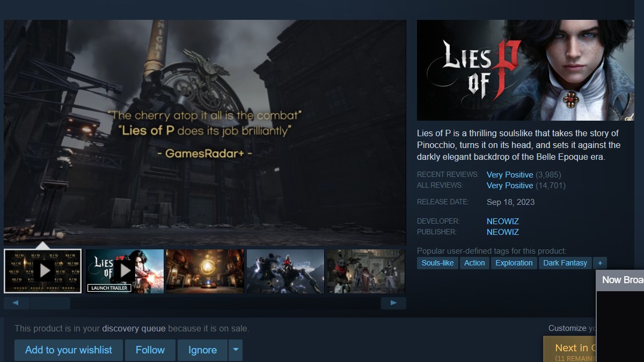Expand more tags with plus button

point(600,263)
